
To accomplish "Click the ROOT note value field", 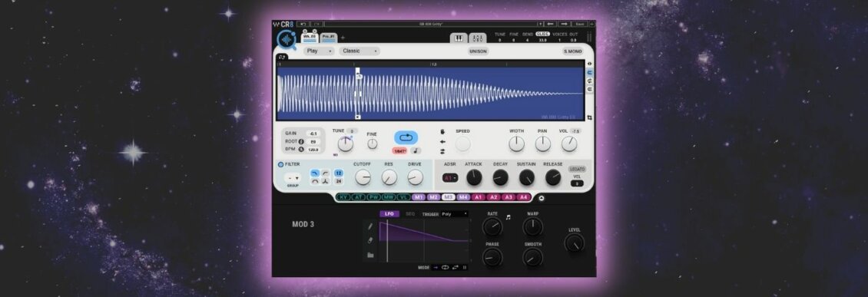I will tap(313, 141).
